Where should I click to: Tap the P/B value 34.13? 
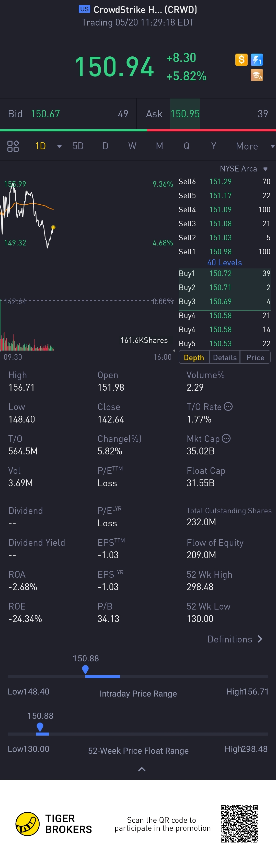pyautogui.click(x=108, y=619)
